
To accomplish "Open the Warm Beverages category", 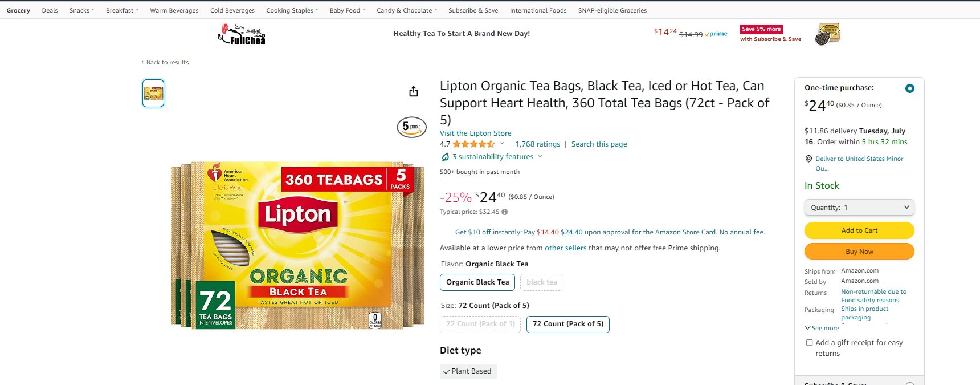I will point(174,10).
